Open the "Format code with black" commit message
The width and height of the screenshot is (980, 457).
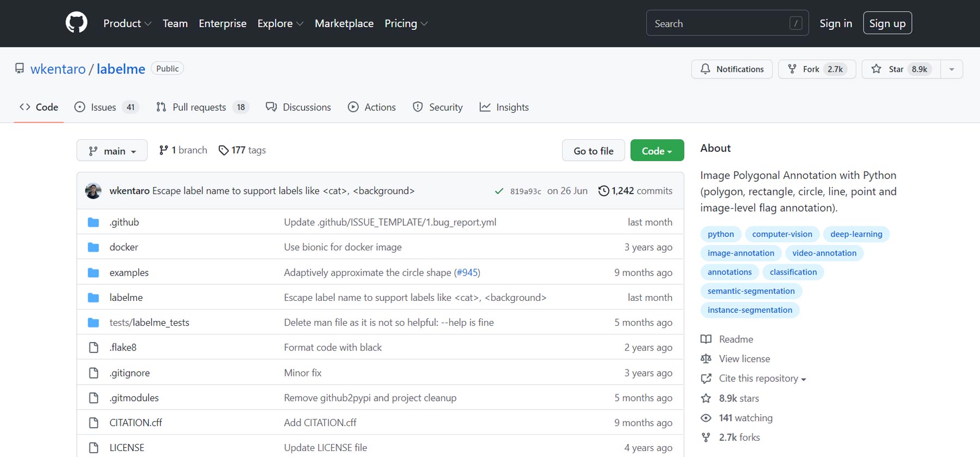pos(333,348)
